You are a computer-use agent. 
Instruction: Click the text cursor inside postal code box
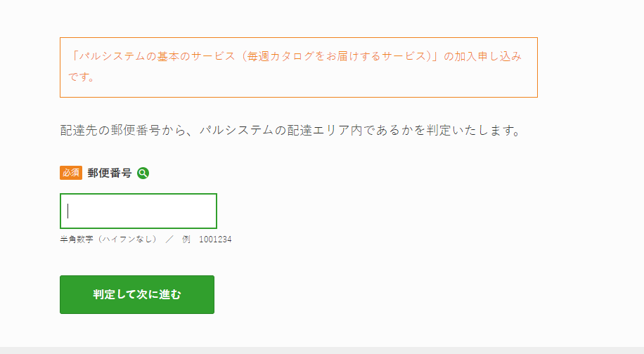[68, 211]
